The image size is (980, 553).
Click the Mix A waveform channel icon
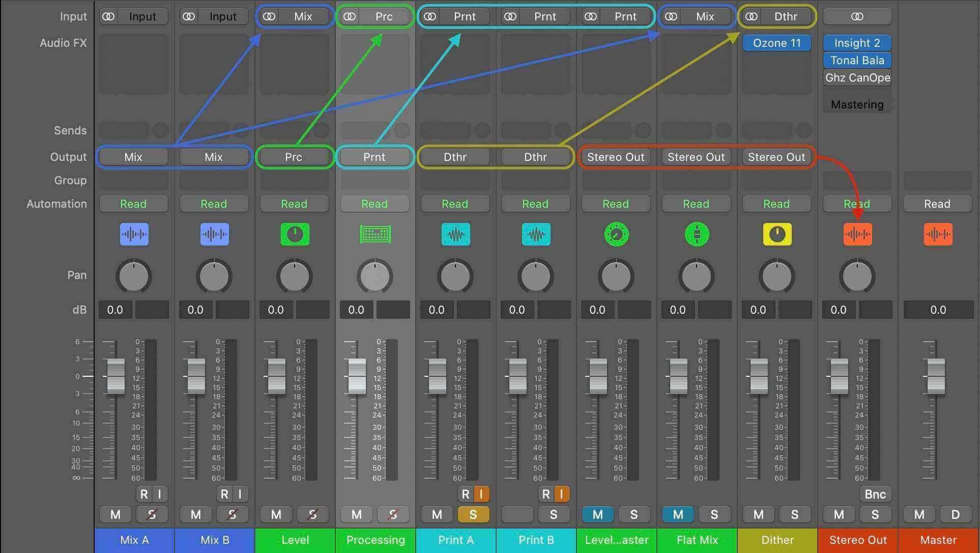pyautogui.click(x=134, y=234)
